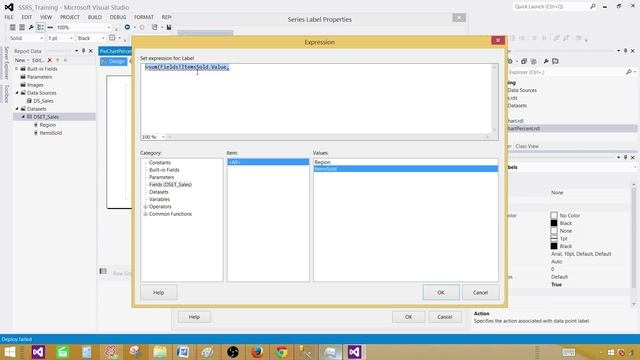
Task: Open the DEBUG menu
Action: 118,17
